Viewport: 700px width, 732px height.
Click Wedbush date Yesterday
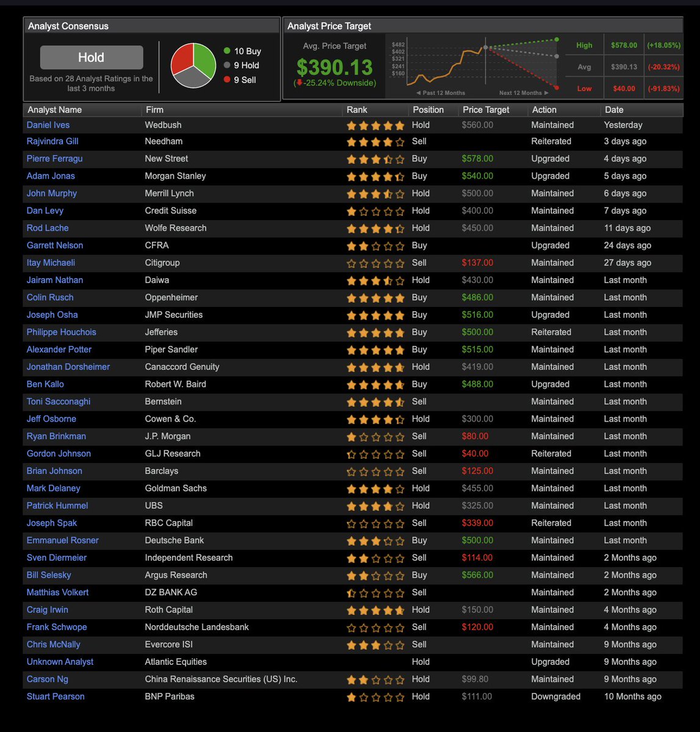[623, 125]
